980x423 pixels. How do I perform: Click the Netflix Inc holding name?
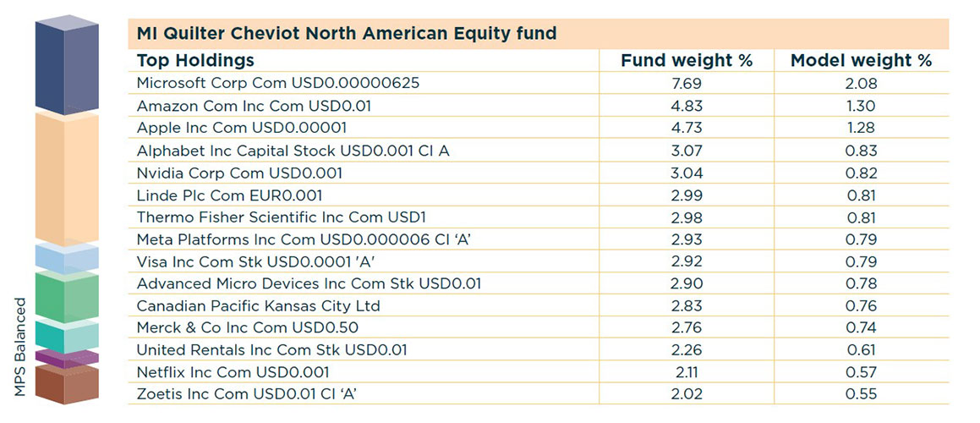point(233,372)
